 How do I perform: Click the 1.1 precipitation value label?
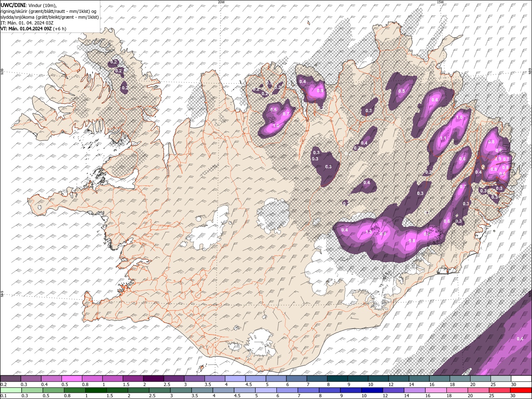pos(443,138)
